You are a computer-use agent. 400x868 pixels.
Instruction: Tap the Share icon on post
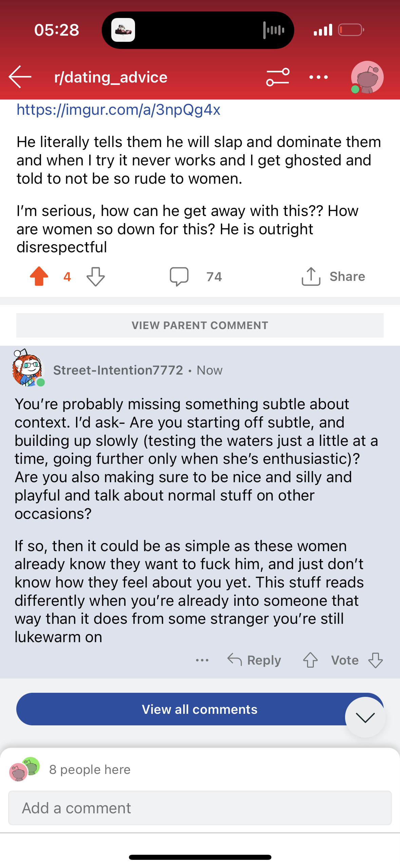[311, 276]
